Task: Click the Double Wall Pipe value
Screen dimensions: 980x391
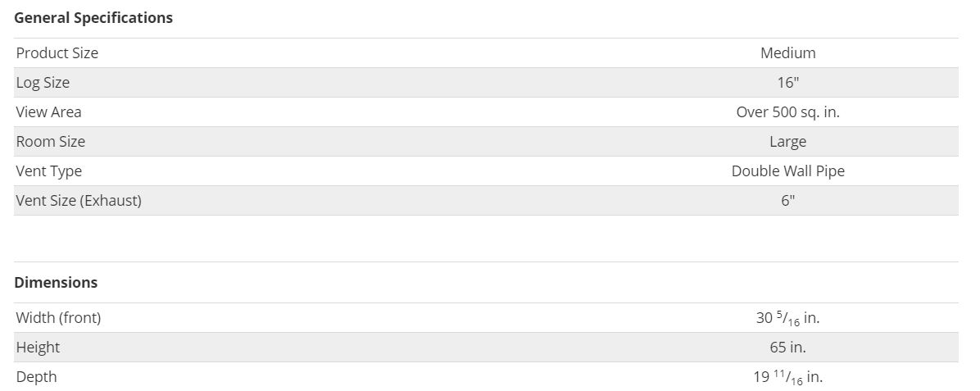Action: pyautogui.click(x=787, y=171)
